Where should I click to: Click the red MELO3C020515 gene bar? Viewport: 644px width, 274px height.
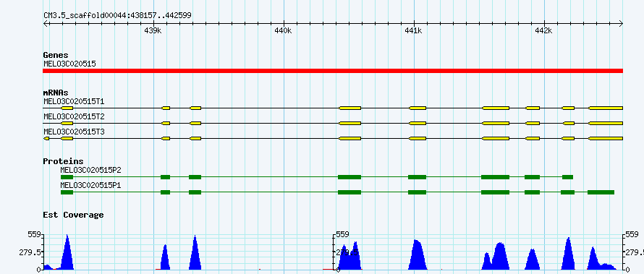point(333,71)
